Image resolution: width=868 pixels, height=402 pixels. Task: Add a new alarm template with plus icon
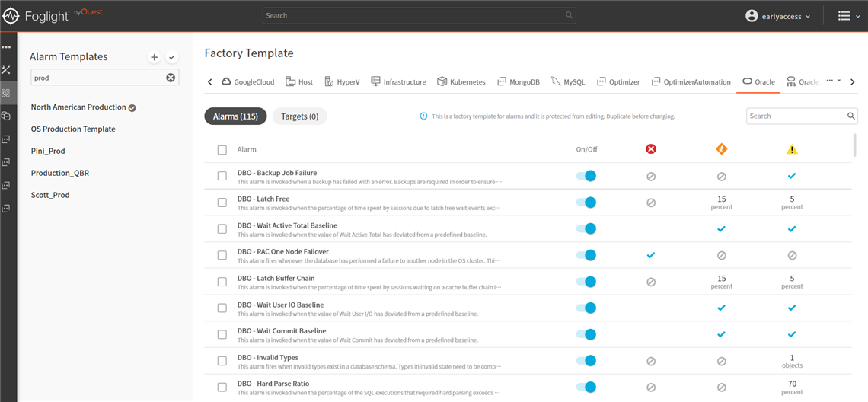pos(155,57)
